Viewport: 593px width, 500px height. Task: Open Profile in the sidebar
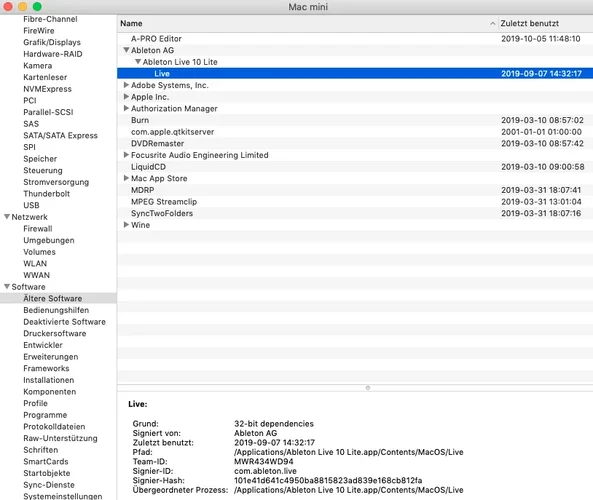[35, 403]
